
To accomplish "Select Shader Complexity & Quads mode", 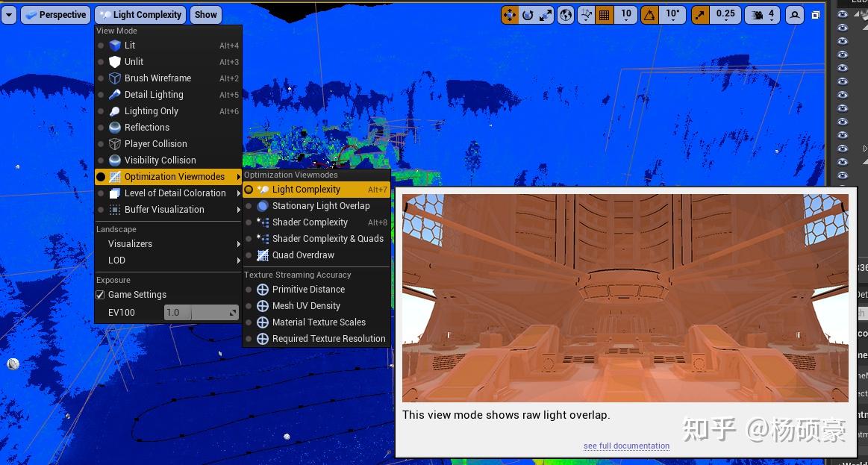I will tap(316, 239).
